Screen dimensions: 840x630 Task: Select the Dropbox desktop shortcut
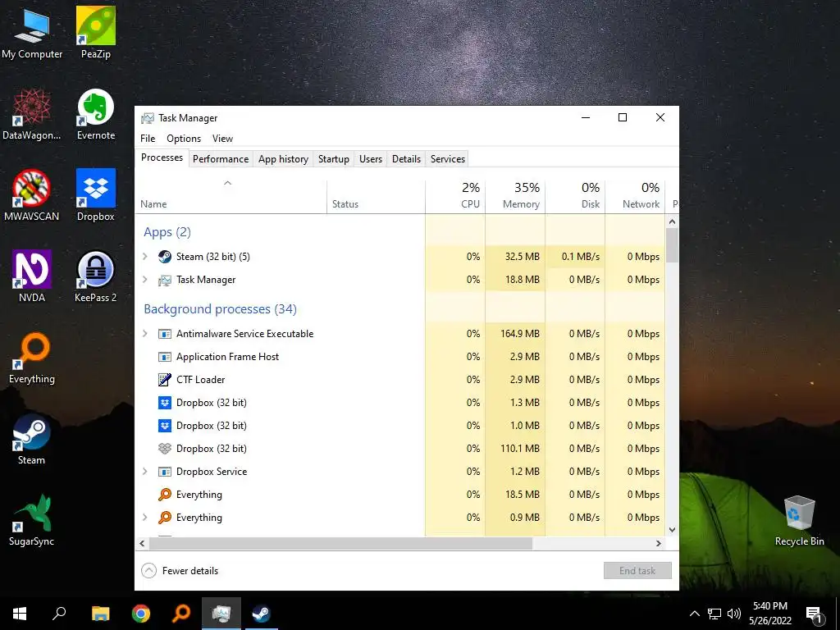(96, 195)
